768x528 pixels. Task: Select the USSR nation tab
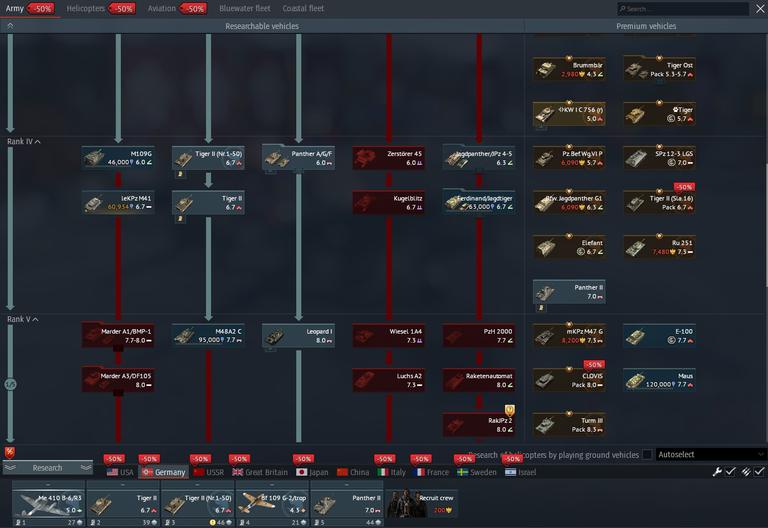point(209,472)
